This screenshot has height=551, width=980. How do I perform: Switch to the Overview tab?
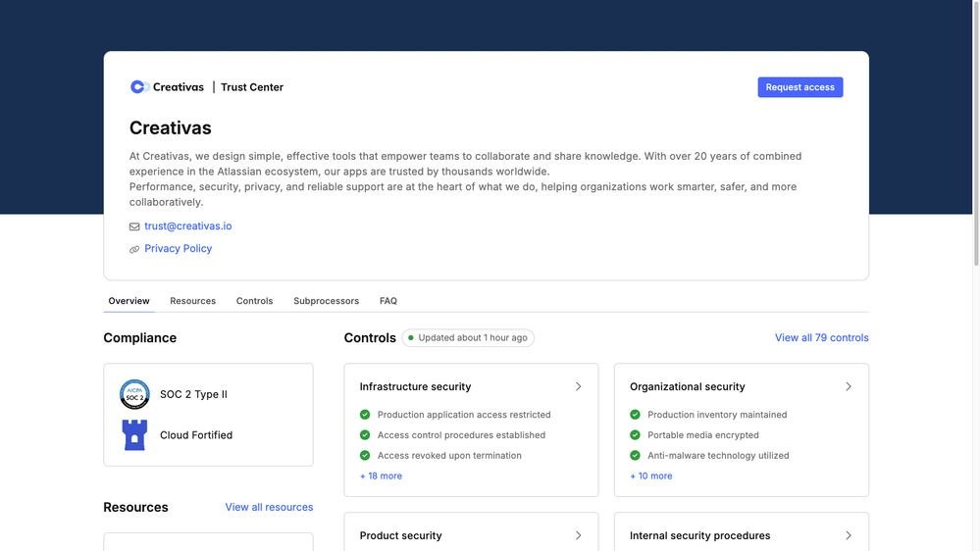pos(129,301)
